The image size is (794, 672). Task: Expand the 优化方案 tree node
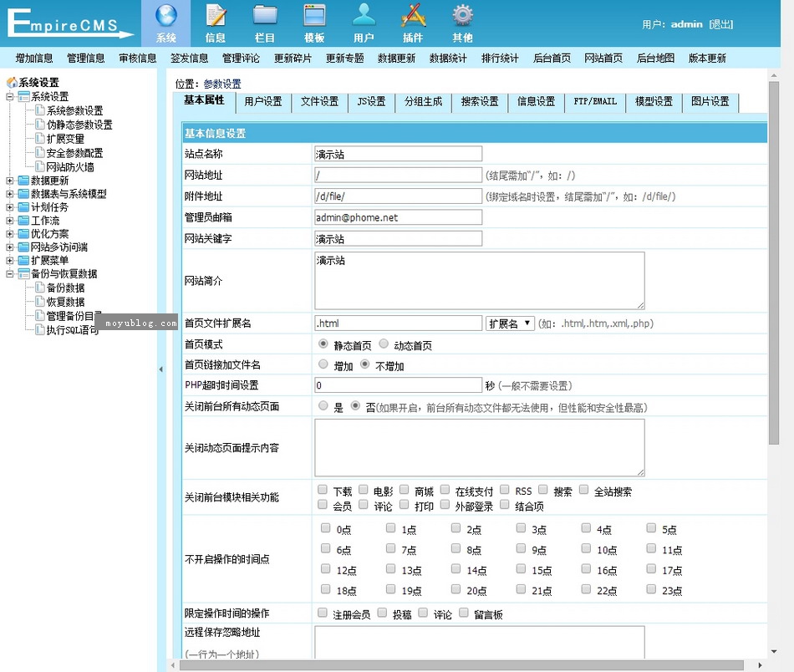10,233
